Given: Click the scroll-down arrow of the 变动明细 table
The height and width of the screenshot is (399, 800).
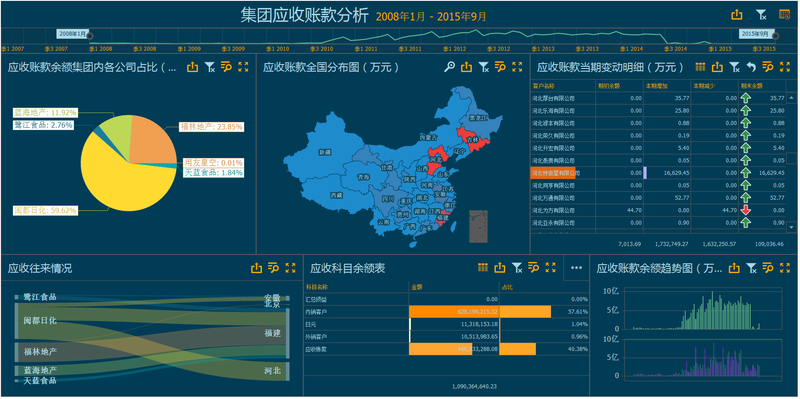Looking at the screenshot, I should pos(792,226).
